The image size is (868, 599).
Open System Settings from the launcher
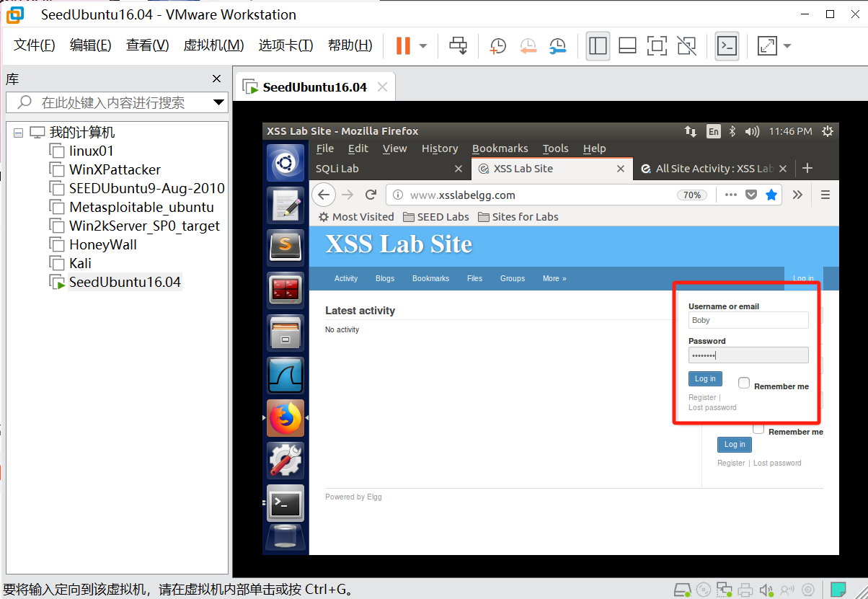285,460
